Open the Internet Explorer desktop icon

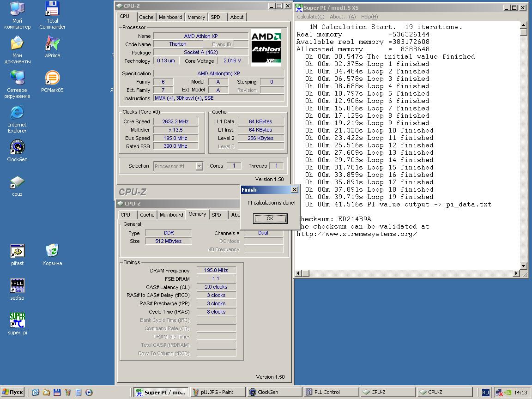[17, 120]
